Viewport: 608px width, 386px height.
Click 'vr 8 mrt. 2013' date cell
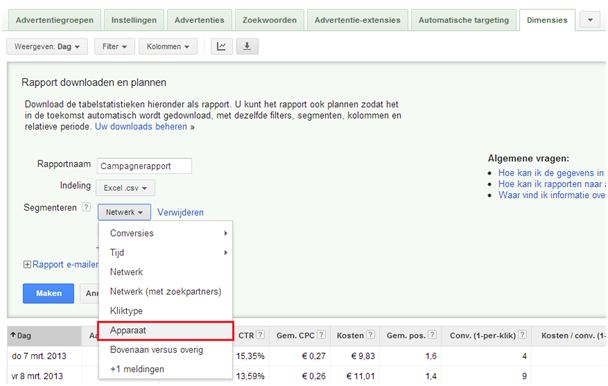point(37,376)
